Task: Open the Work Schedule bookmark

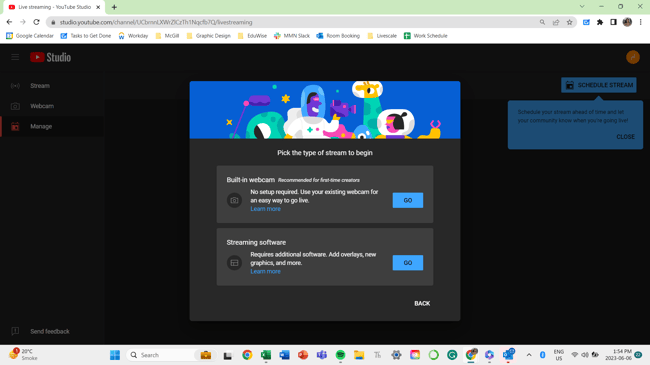Action: tap(426, 36)
